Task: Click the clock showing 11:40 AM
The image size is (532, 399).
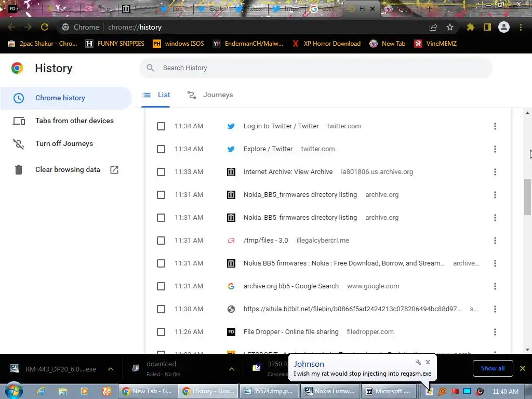Action: (x=505, y=391)
